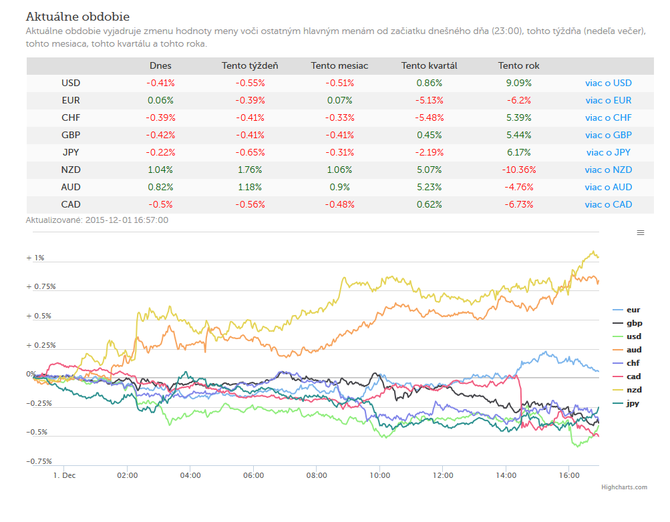The width and height of the screenshot is (670, 522).
Task: Click the 'Tento rok' column header
Action: [518, 66]
